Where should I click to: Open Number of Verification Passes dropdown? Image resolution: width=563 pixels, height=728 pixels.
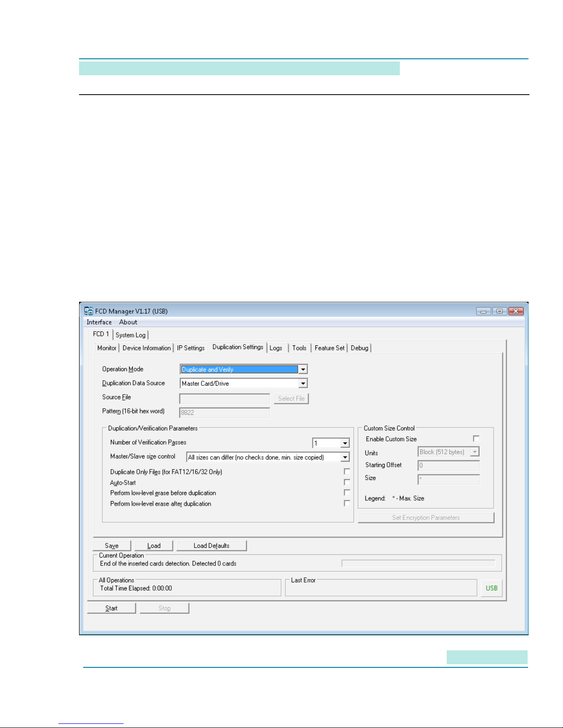point(345,443)
